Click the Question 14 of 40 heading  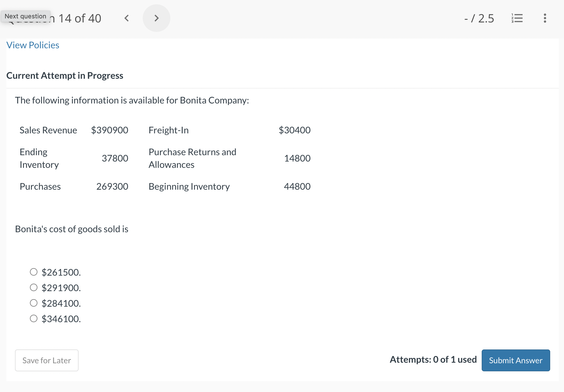pos(79,18)
